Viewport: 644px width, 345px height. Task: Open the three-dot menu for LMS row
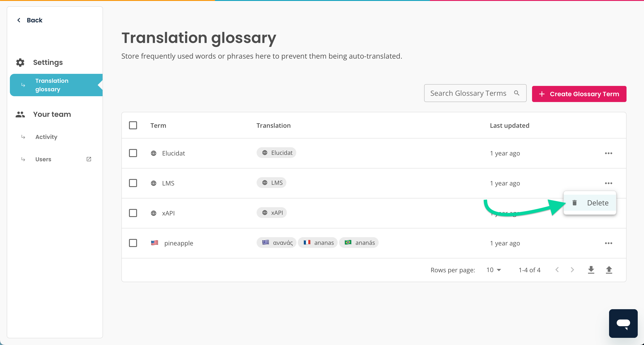(x=608, y=183)
